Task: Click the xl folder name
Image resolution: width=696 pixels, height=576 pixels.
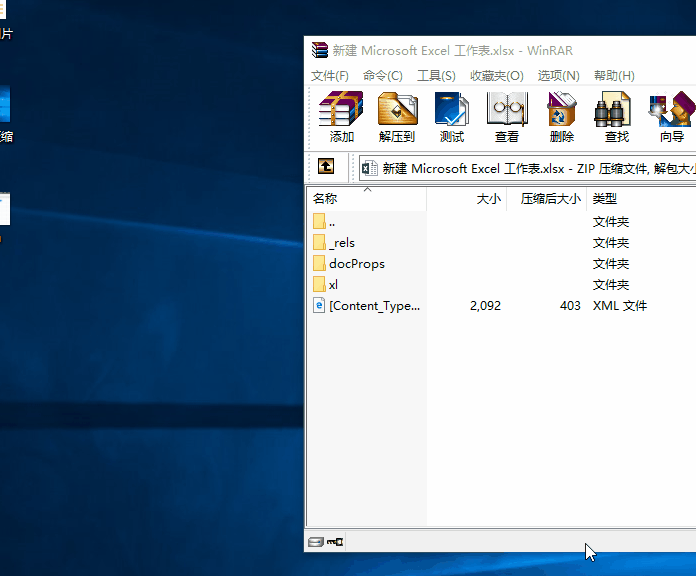Action: (x=333, y=284)
